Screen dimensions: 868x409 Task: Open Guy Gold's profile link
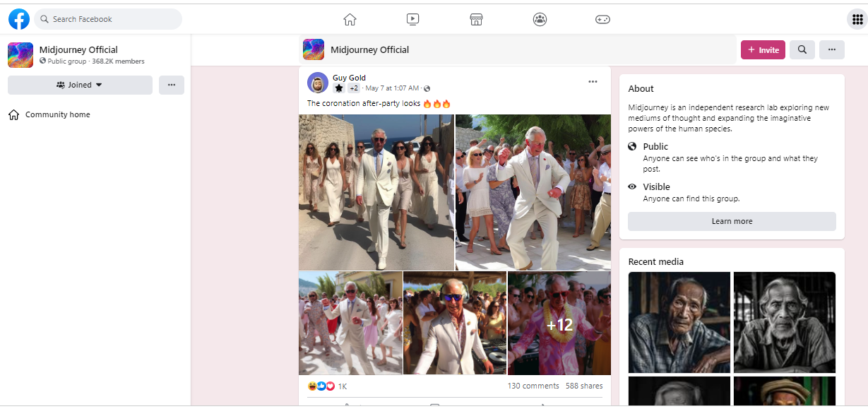(349, 78)
